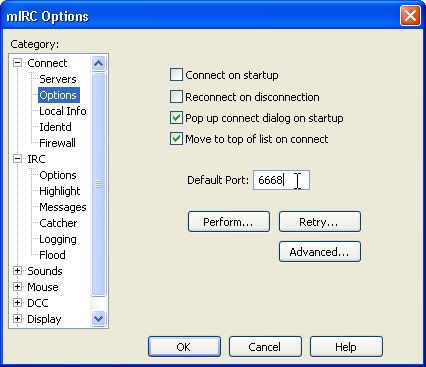
Task: Expand the Sounds category
Action: point(17,271)
